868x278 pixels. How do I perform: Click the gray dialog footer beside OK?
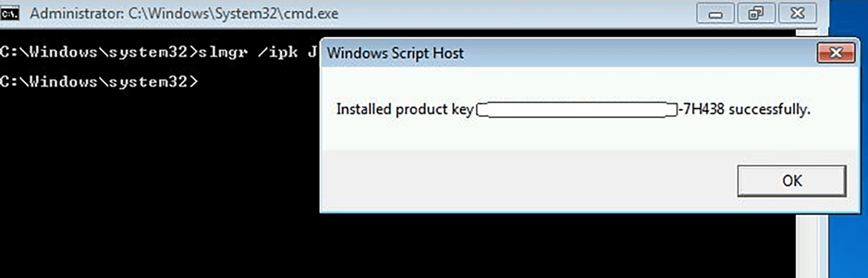(526, 180)
